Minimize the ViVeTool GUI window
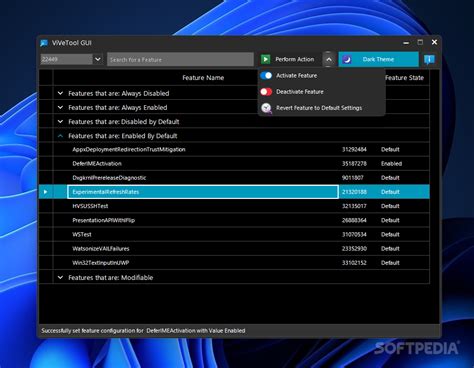The image size is (474, 368). 406,43
